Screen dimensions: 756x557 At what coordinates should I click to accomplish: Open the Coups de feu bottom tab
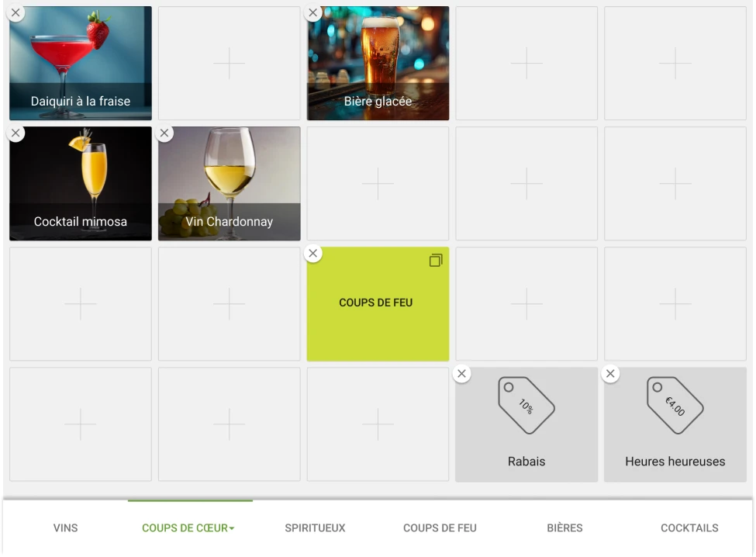pos(440,528)
